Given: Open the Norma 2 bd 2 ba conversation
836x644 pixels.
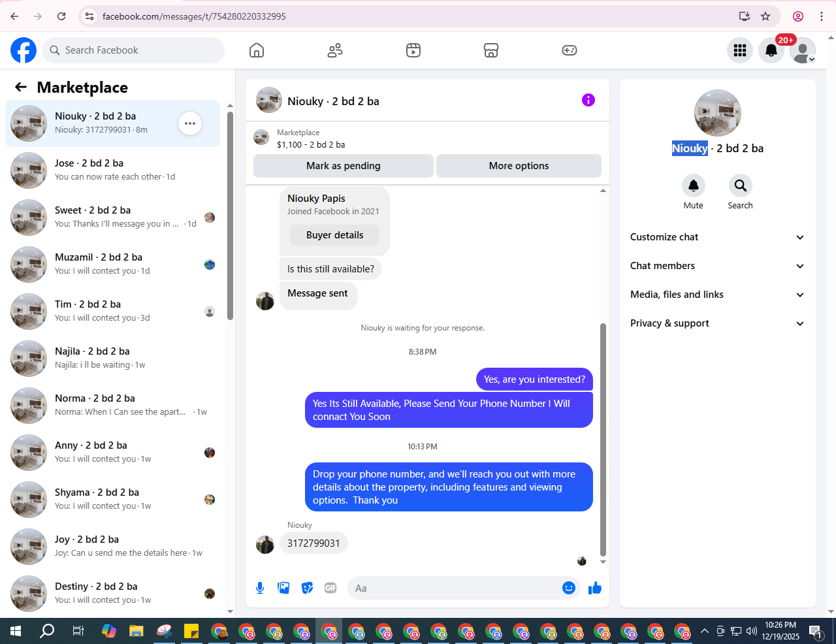Looking at the screenshot, I should click(112, 406).
